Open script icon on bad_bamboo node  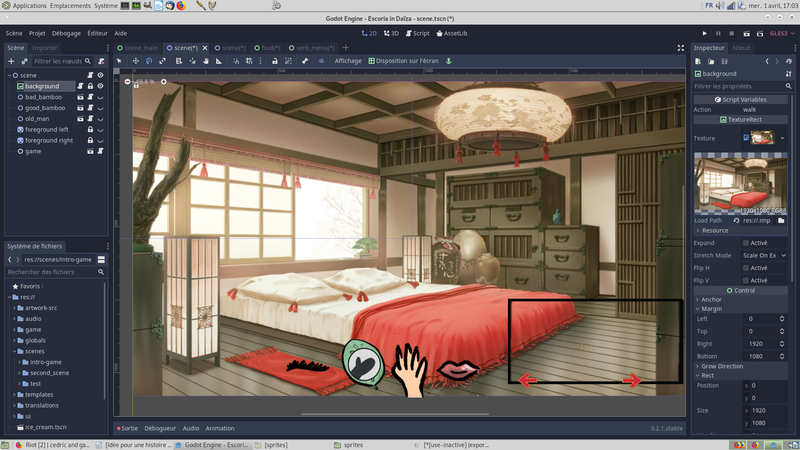point(90,97)
